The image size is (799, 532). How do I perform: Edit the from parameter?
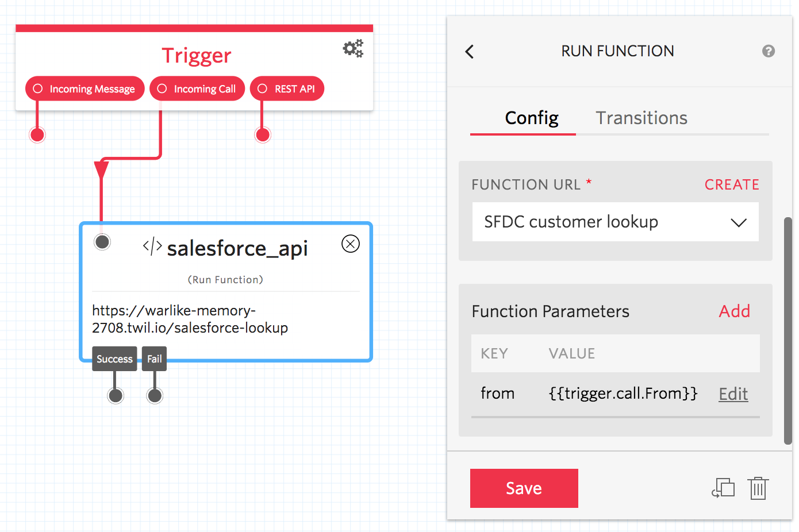[x=733, y=394]
